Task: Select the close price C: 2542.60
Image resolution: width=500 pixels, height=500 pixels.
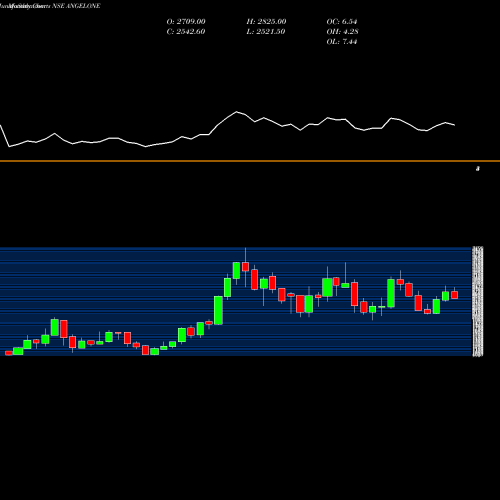Action: (x=186, y=31)
